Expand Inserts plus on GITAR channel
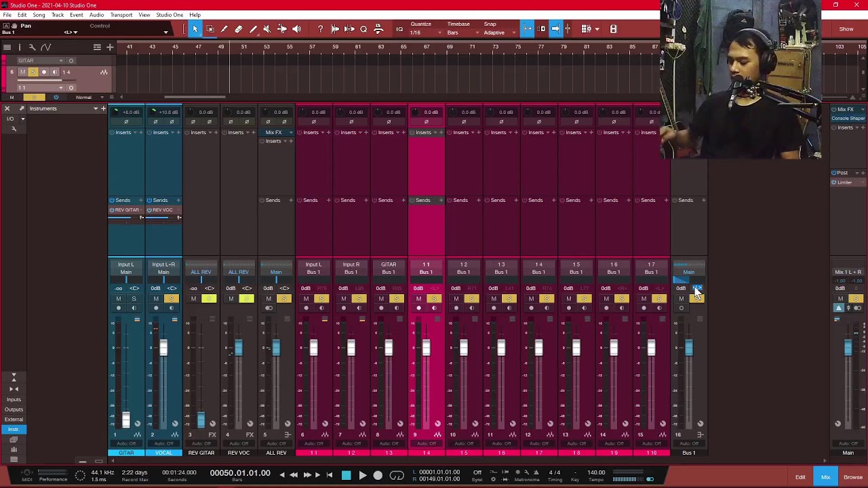Screen dimensions: 868x488 [140, 132]
